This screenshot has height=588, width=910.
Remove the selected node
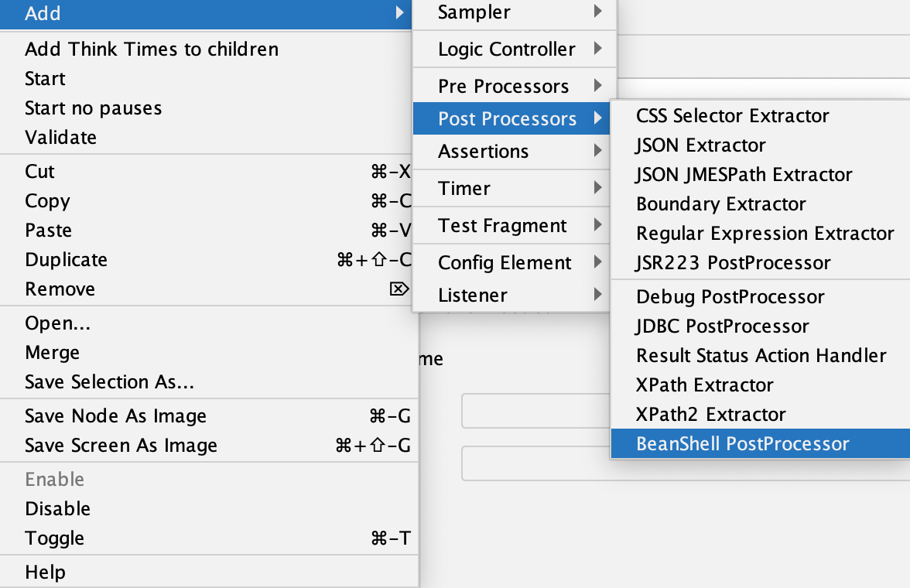coord(60,289)
